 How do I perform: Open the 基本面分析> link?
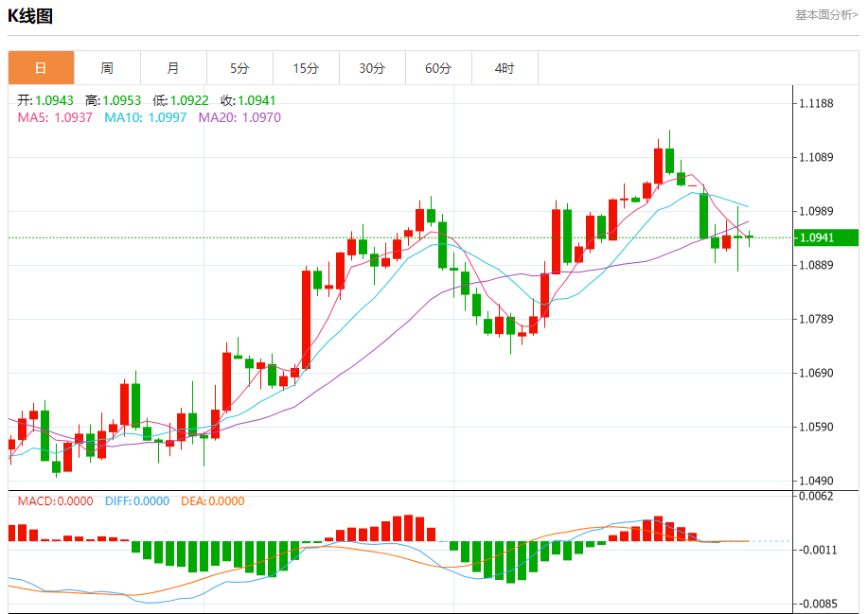coord(826,15)
